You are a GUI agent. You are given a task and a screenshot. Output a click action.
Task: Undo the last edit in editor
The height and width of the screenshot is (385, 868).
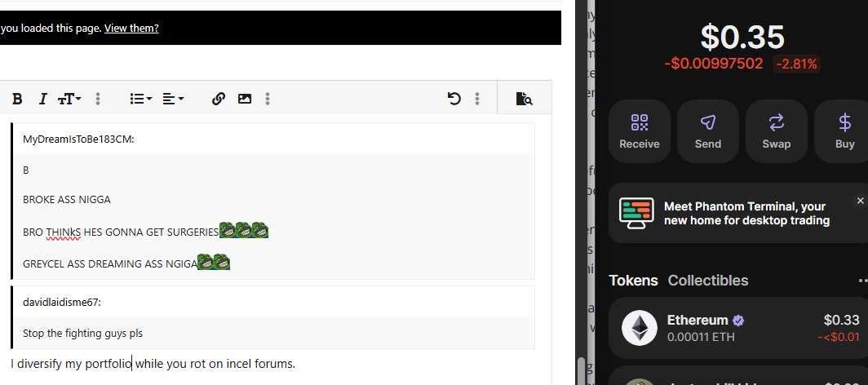(454, 99)
